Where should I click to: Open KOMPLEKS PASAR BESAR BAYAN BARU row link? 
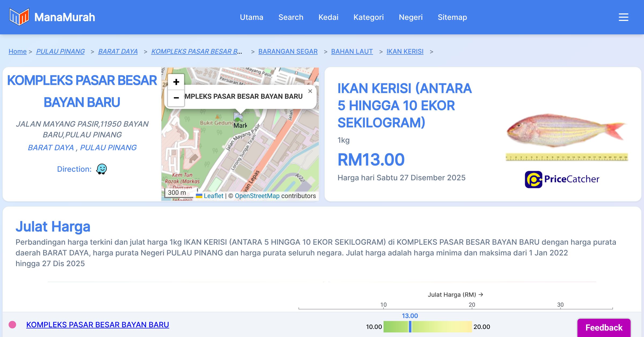(98, 325)
